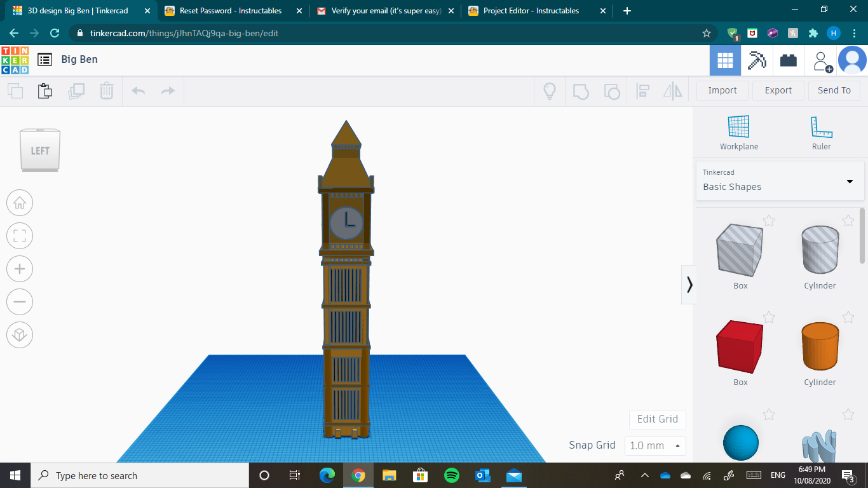Click the Edit Grid button
Screen dimensions: 868x488
[x=658, y=419]
